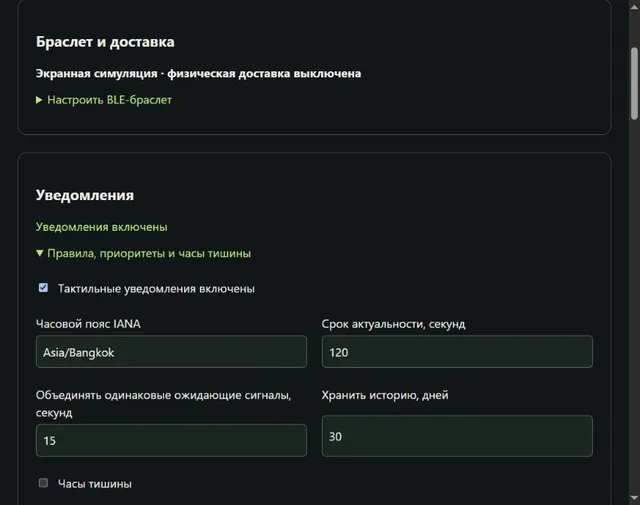
Task: Click the scrollbar down arrow
Action: pyautogui.click(x=634, y=498)
